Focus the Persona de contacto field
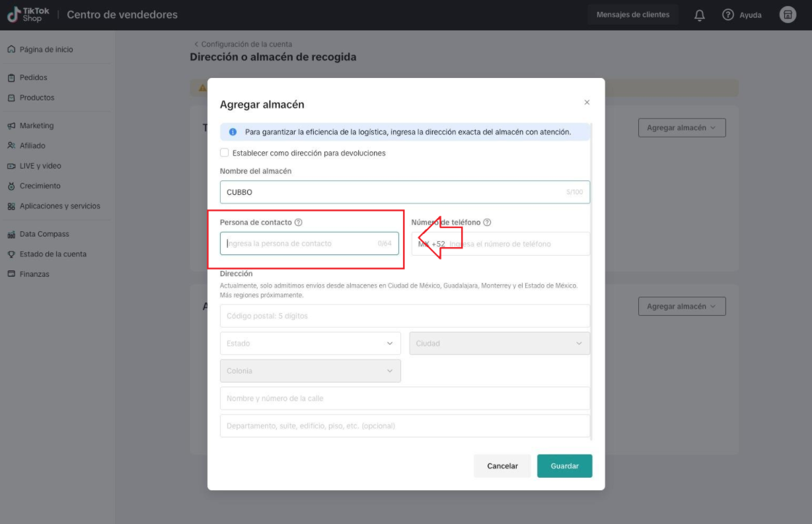The width and height of the screenshot is (812, 524). 301,244
